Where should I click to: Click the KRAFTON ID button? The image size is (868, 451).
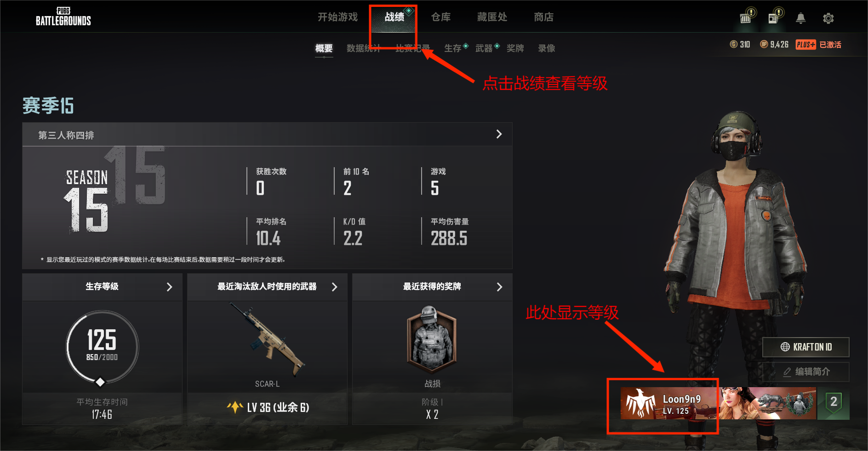point(805,347)
